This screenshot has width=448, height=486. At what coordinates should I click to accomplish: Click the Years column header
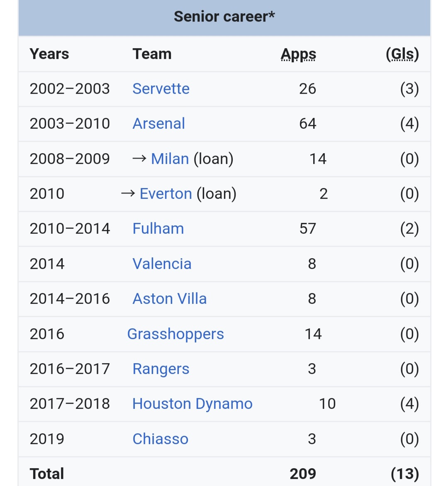point(49,54)
